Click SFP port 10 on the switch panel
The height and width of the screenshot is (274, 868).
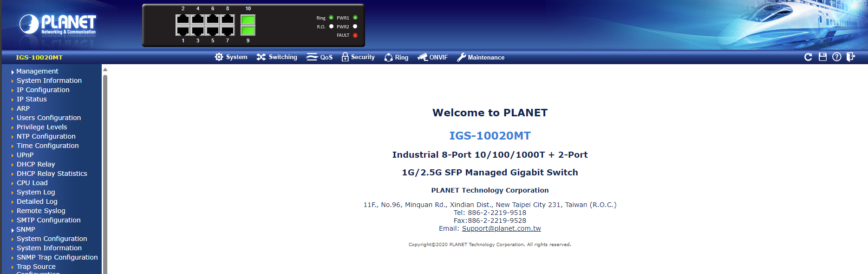point(248,20)
